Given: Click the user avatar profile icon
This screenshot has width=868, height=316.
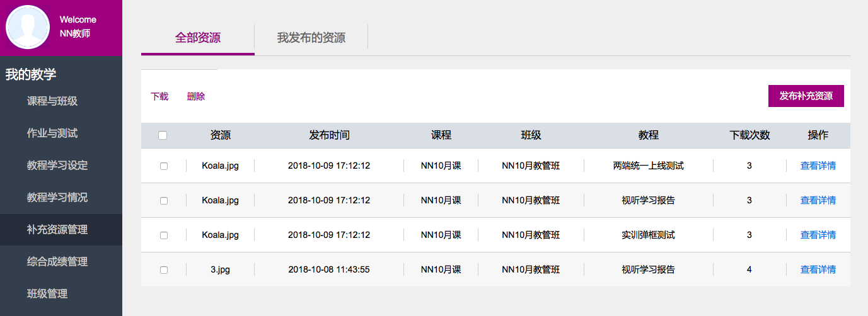Looking at the screenshot, I should 28,26.
